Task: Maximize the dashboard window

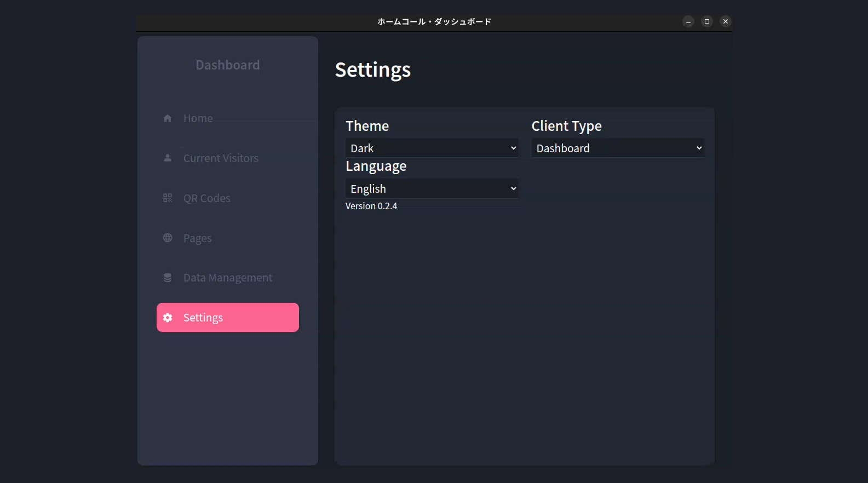Action: click(707, 21)
